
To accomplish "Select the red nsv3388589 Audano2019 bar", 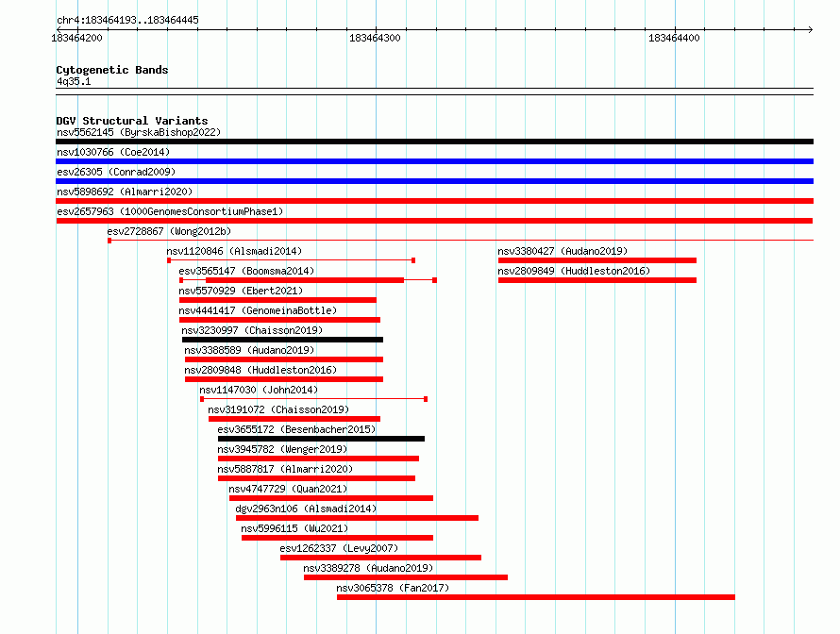I will click(284, 359).
